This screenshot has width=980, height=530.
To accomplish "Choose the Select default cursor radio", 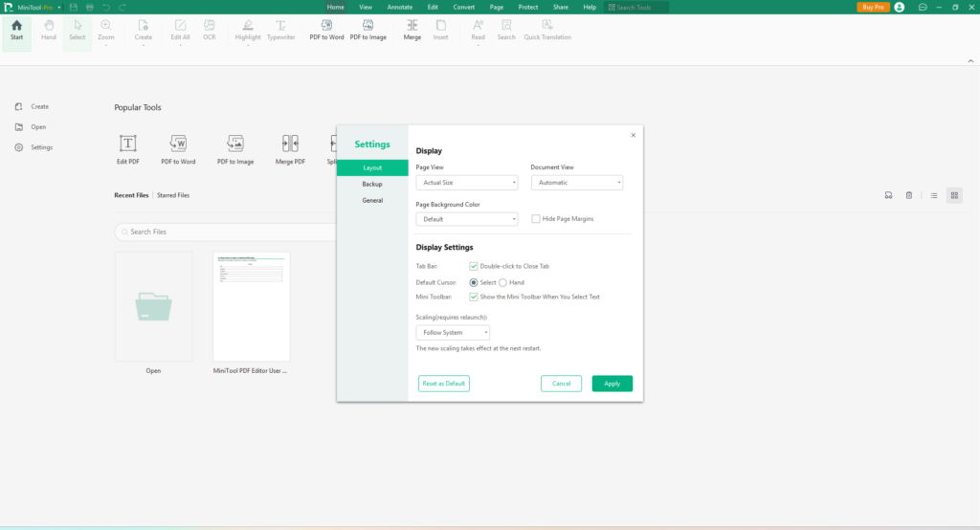I will [474, 282].
